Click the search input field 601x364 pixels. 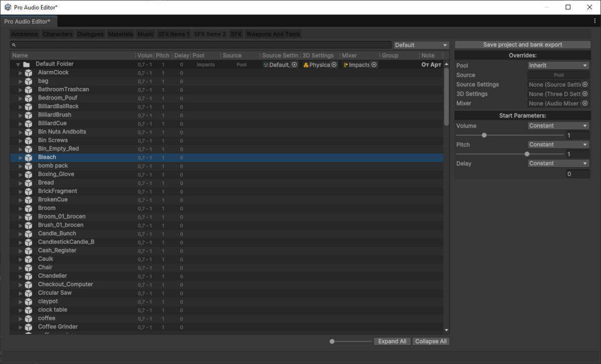click(201, 45)
